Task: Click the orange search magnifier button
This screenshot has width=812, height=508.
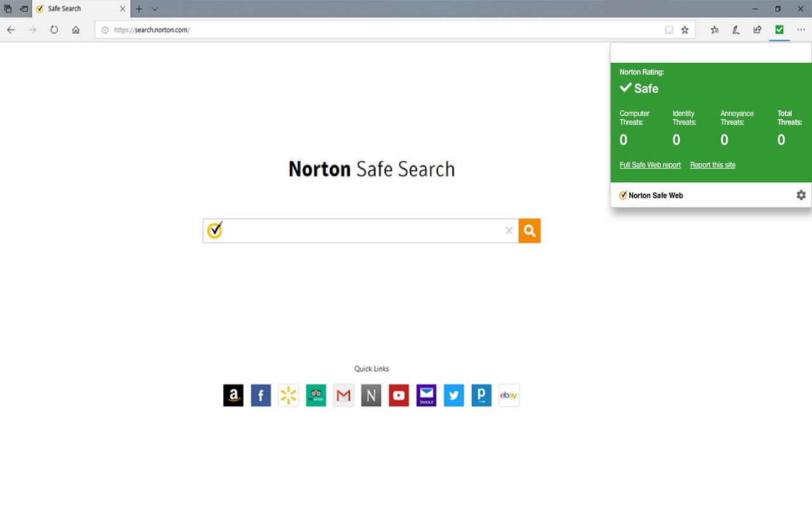Action: tap(530, 231)
